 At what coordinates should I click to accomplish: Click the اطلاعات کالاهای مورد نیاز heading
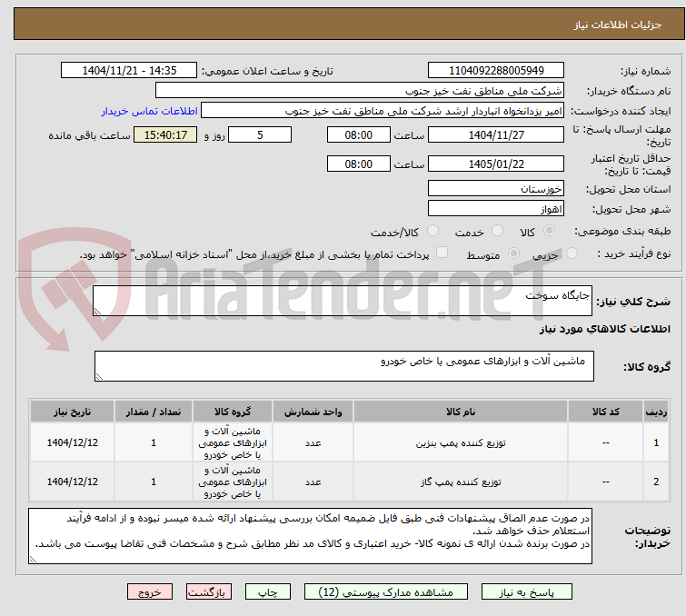click(604, 329)
